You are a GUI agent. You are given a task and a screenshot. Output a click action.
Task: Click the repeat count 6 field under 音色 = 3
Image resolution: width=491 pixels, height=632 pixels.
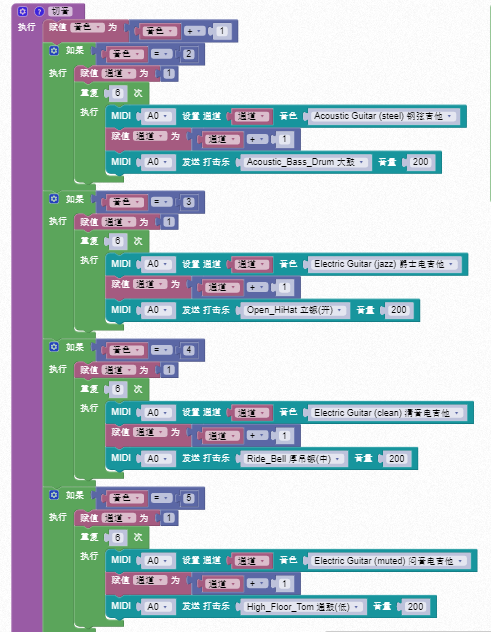[x=117, y=241]
